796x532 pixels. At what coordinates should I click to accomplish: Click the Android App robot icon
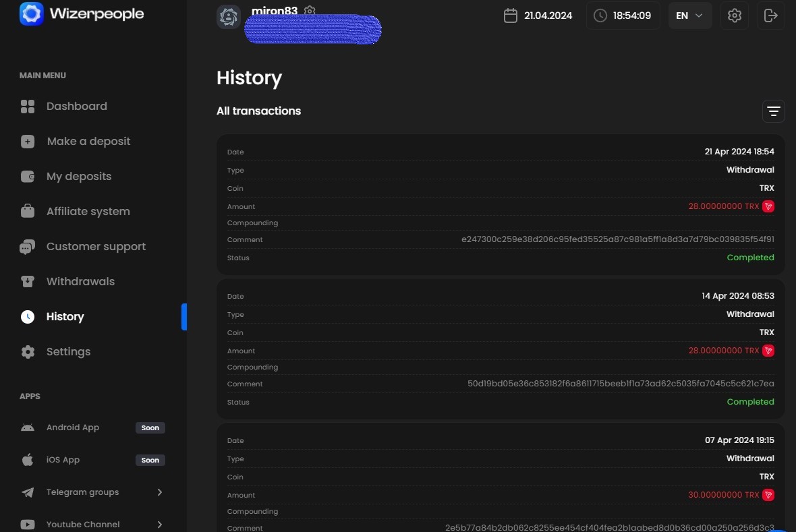point(28,427)
